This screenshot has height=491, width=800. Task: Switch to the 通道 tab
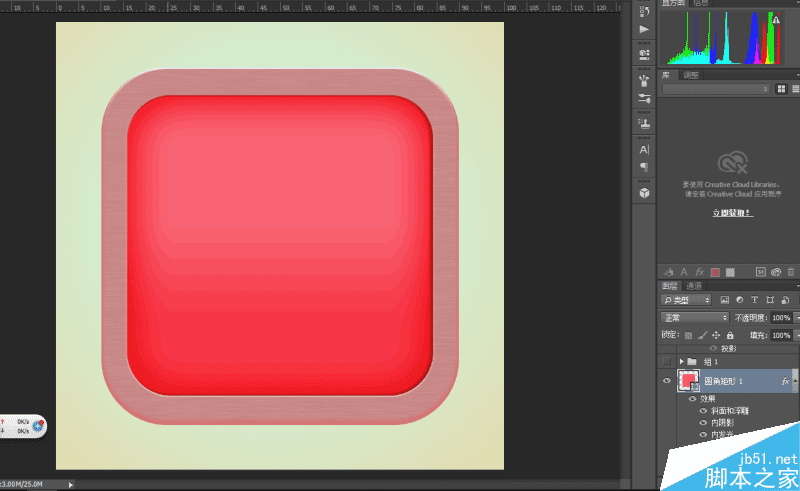tap(694, 286)
